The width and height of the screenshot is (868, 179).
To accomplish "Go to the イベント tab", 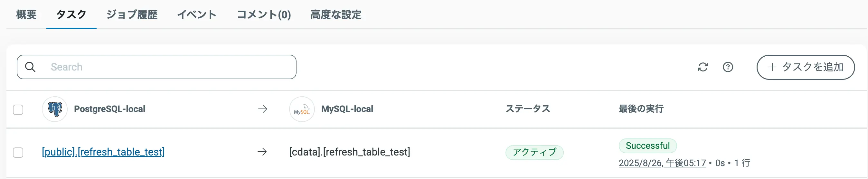I will [197, 14].
